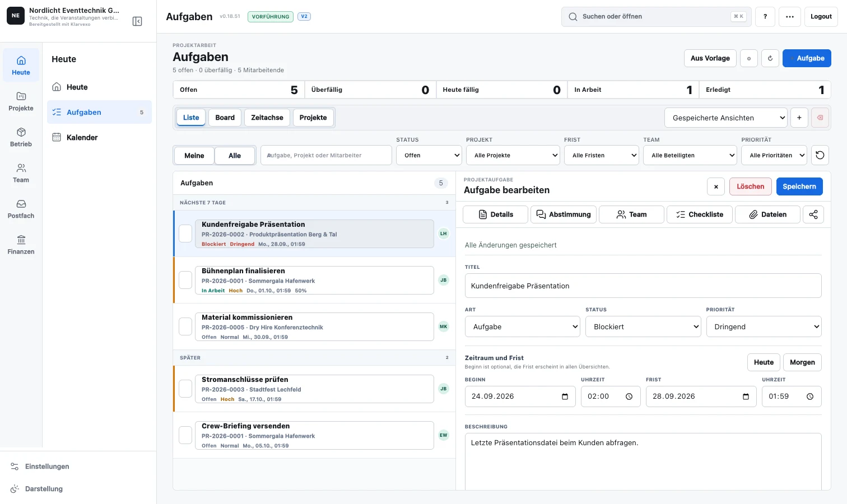
Task: Open the Heute section in the rail
Action: click(x=21, y=66)
